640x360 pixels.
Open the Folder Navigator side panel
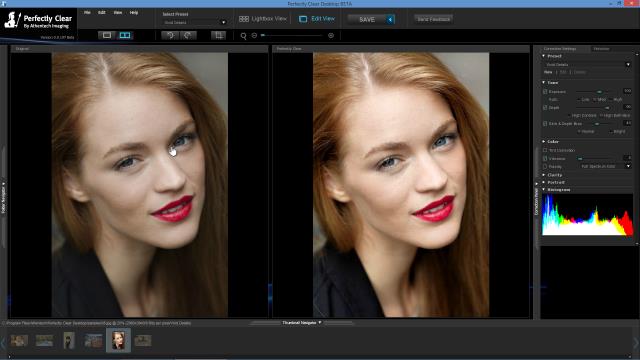(4, 198)
